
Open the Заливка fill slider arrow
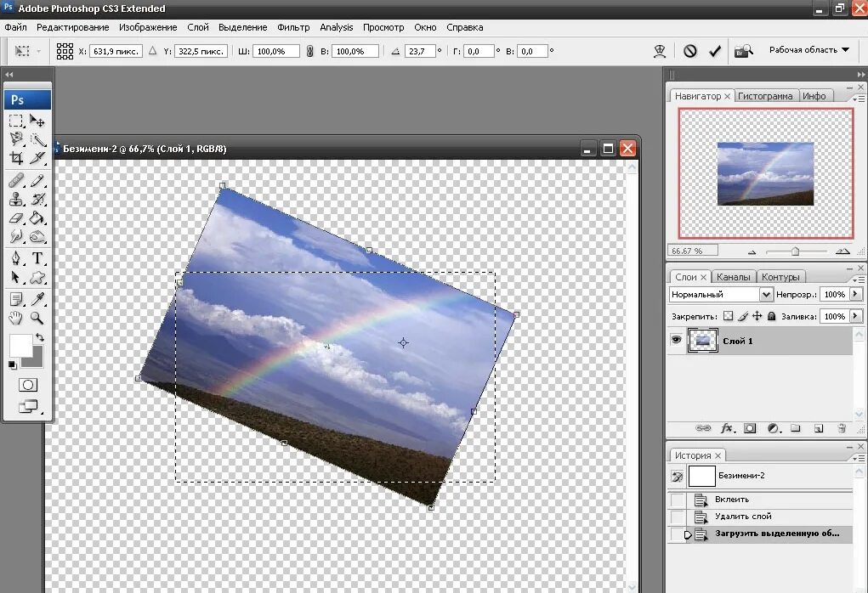tap(856, 316)
